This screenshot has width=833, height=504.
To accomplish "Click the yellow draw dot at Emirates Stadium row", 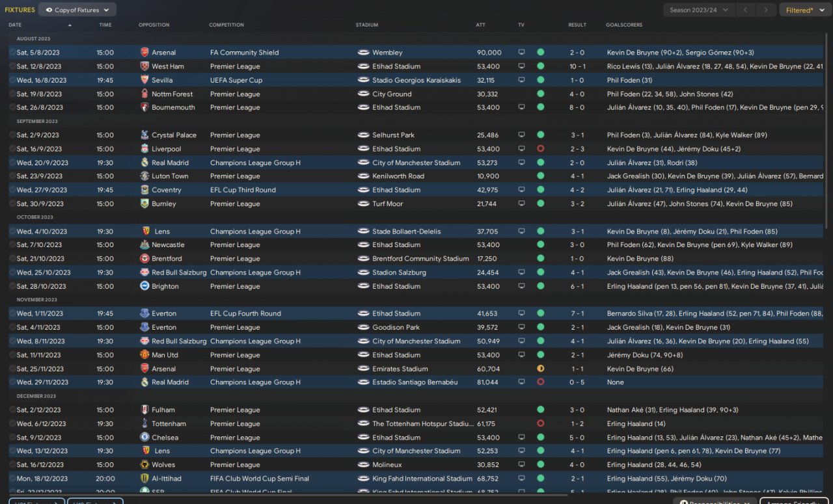I will 540,369.
